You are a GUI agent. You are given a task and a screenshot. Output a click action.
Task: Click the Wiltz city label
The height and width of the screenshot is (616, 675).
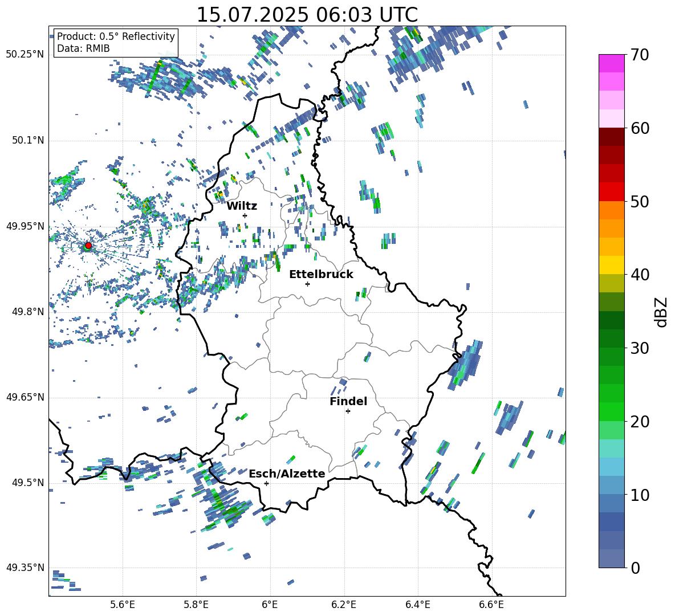point(242,206)
